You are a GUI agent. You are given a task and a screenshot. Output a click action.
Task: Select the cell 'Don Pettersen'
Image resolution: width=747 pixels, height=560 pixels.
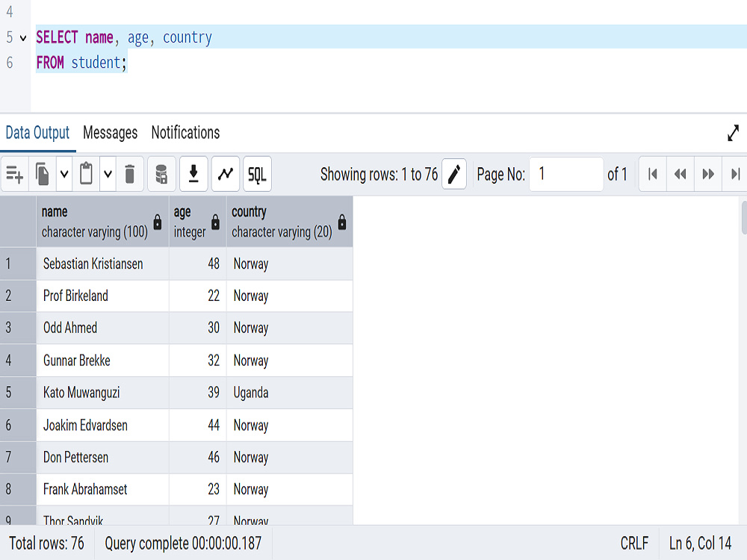pos(102,458)
